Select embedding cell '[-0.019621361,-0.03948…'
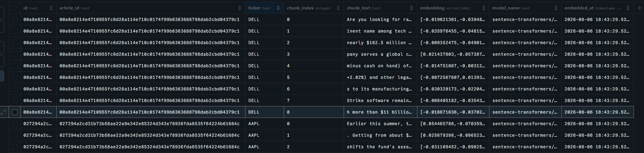Image resolution: width=644 pixels, height=153 pixels. [453, 20]
